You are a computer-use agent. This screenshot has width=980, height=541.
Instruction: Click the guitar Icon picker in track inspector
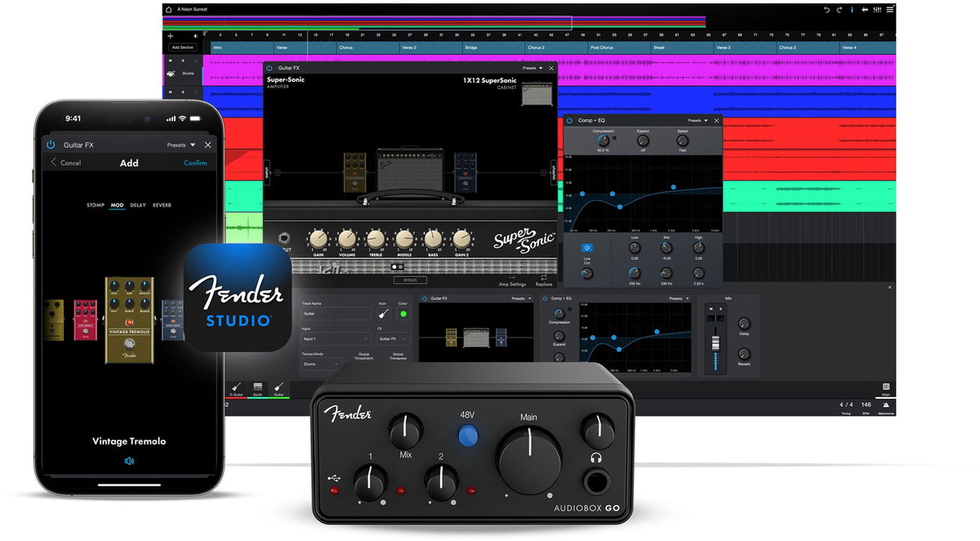click(x=383, y=314)
